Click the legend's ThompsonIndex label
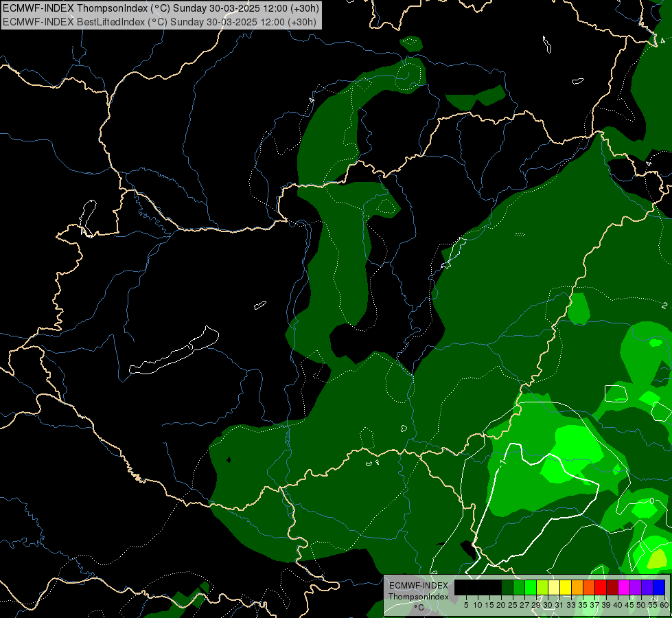This screenshot has width=672, height=618. (418, 597)
